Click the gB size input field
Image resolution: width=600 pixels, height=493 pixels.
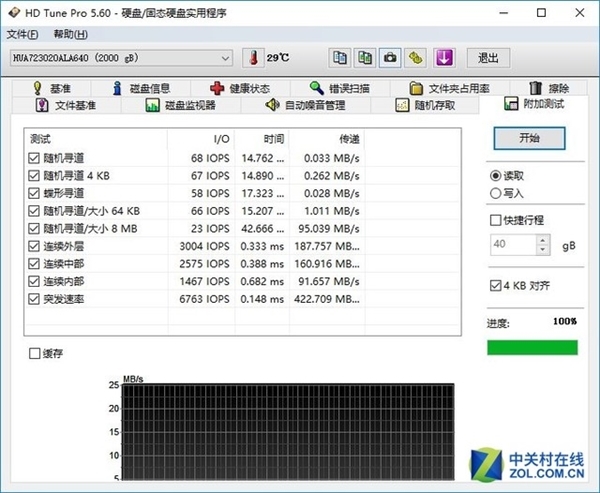[513, 245]
